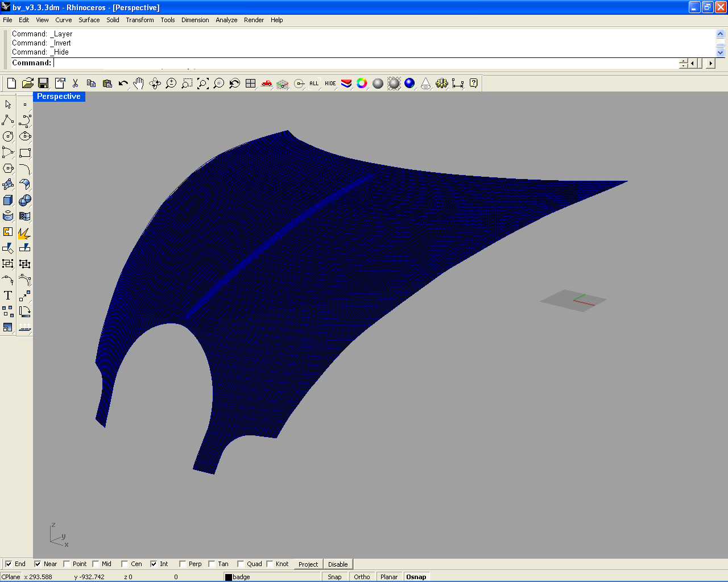Click the New file icon

point(11,84)
